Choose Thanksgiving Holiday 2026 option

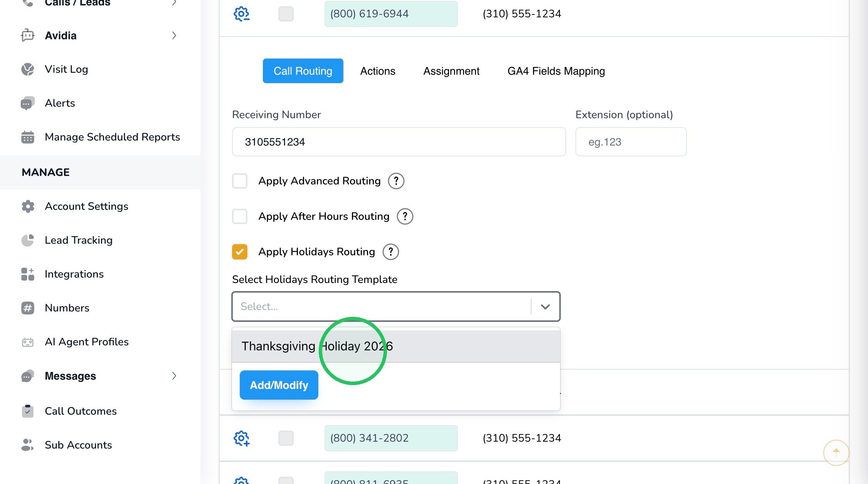point(396,346)
